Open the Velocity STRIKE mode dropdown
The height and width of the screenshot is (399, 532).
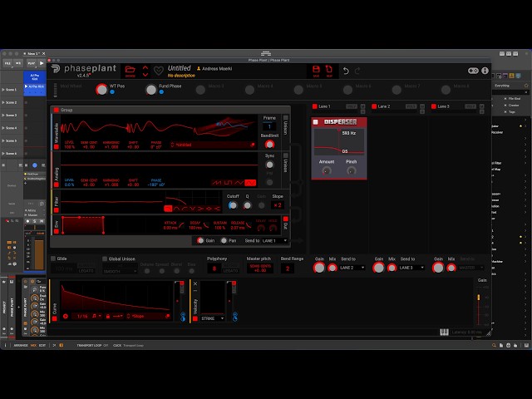coord(213,318)
